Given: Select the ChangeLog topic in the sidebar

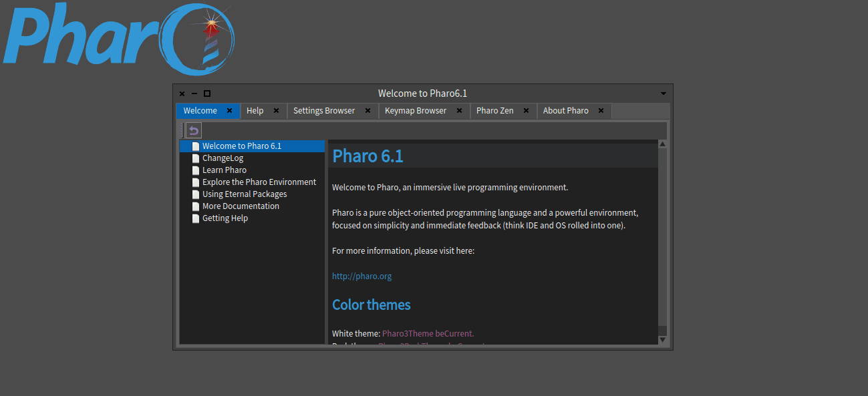Looking at the screenshot, I should coord(223,158).
